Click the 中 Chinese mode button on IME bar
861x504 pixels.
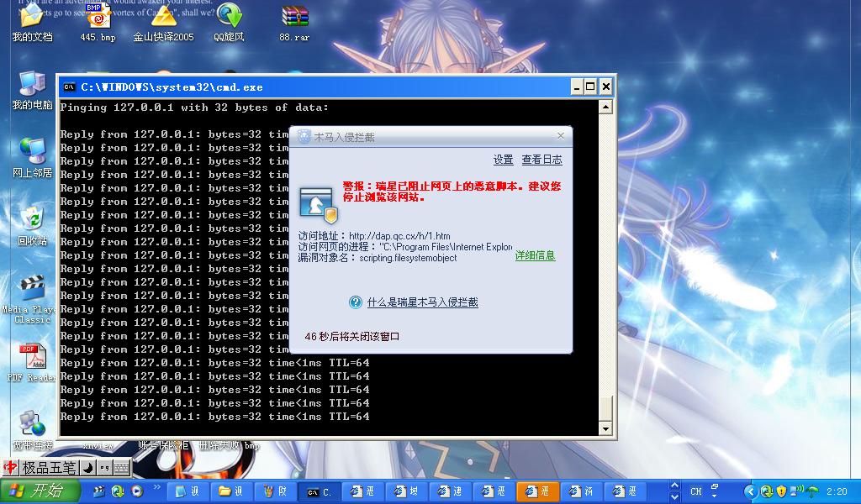10,467
